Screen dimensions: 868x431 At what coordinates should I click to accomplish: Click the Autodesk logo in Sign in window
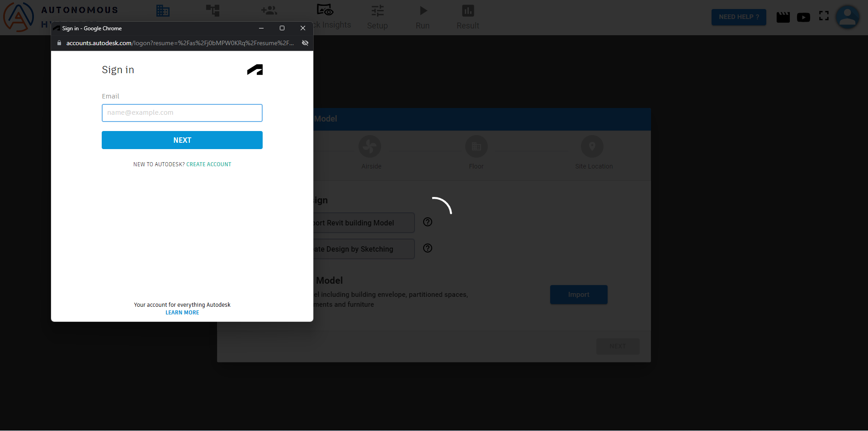coord(255,70)
